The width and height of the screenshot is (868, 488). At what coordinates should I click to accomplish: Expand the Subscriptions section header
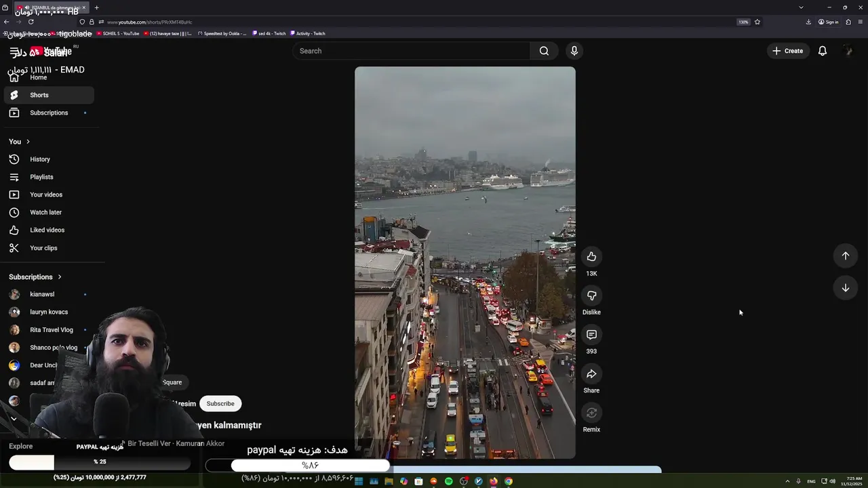click(x=35, y=277)
